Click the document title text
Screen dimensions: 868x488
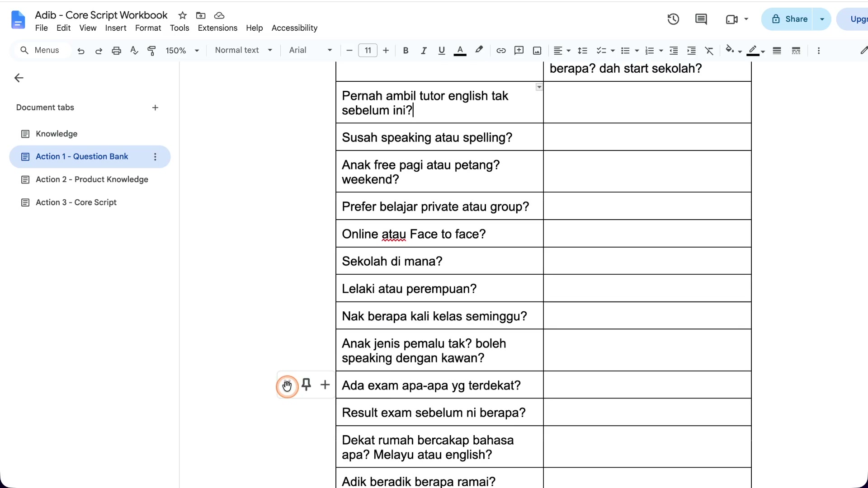click(x=101, y=15)
